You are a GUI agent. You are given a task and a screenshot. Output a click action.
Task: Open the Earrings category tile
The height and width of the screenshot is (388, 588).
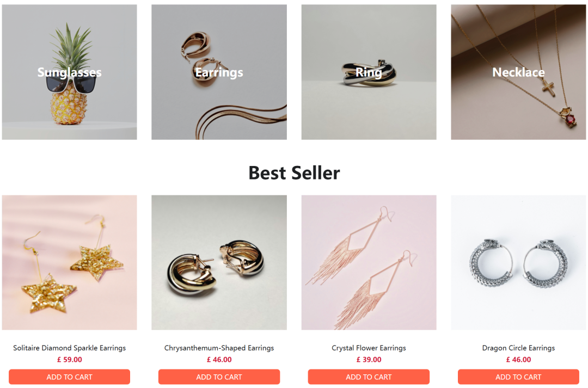pos(219,72)
